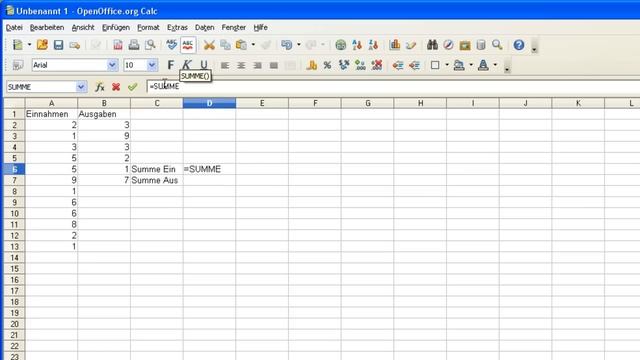Screen dimensions: 640x360
Task: Open the font size 10 dropdown
Action: tap(152, 65)
